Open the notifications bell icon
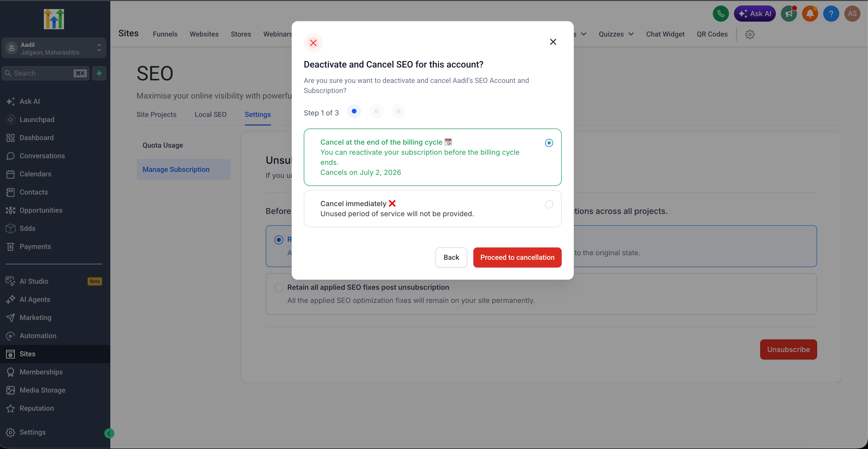The width and height of the screenshot is (868, 449). [810, 14]
